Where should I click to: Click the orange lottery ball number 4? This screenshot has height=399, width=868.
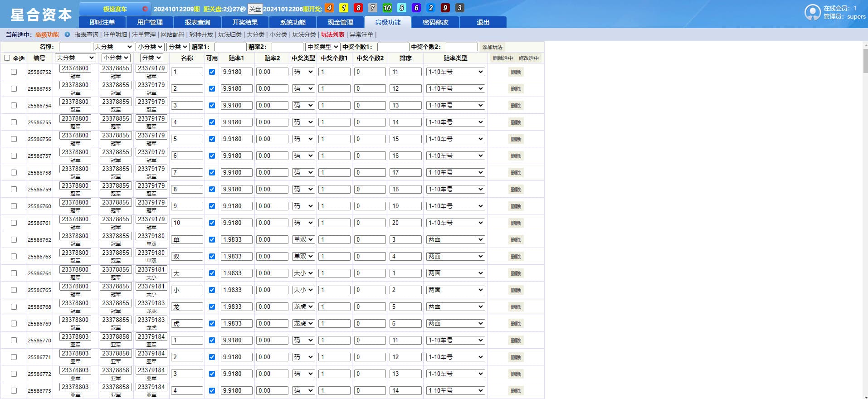pyautogui.click(x=329, y=8)
